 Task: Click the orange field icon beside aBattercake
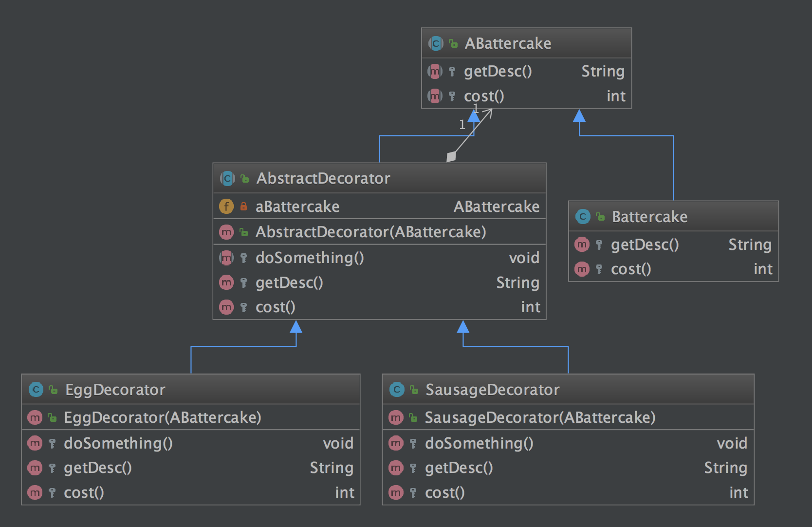click(226, 207)
